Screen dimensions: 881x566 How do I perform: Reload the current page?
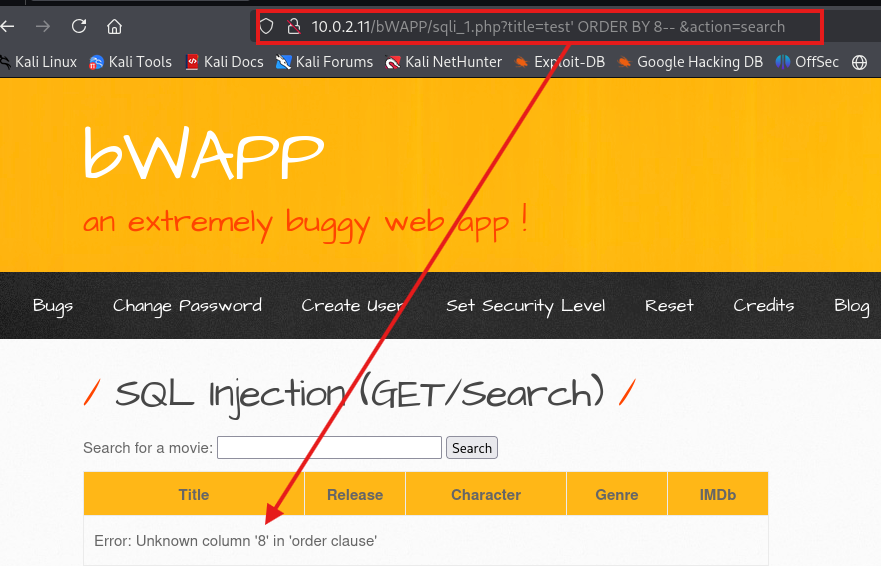coord(79,26)
